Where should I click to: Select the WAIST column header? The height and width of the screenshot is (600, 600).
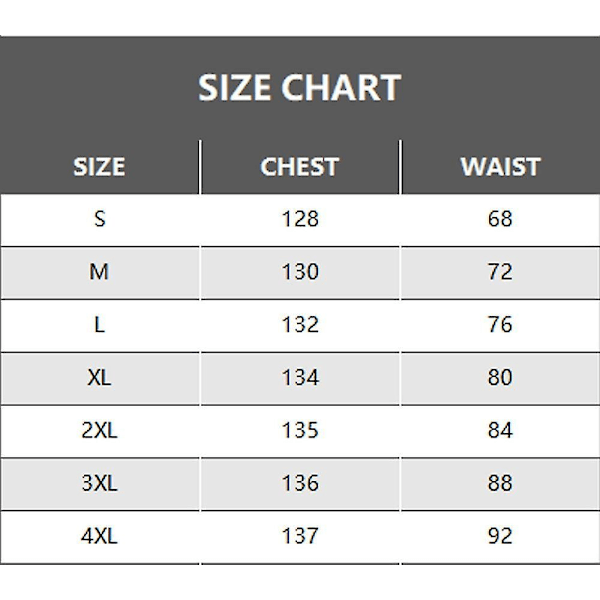(500, 167)
